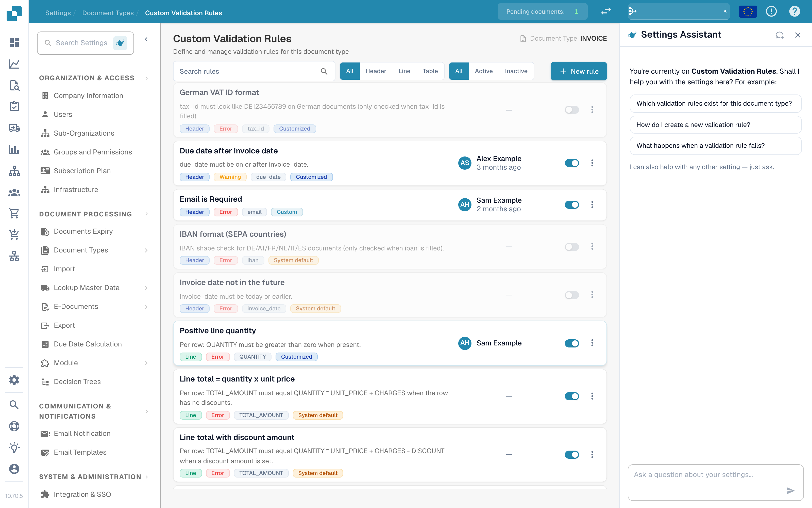The image size is (812, 508).
Task: Collapse the settings sidebar with chevron
Action: pyautogui.click(x=146, y=40)
